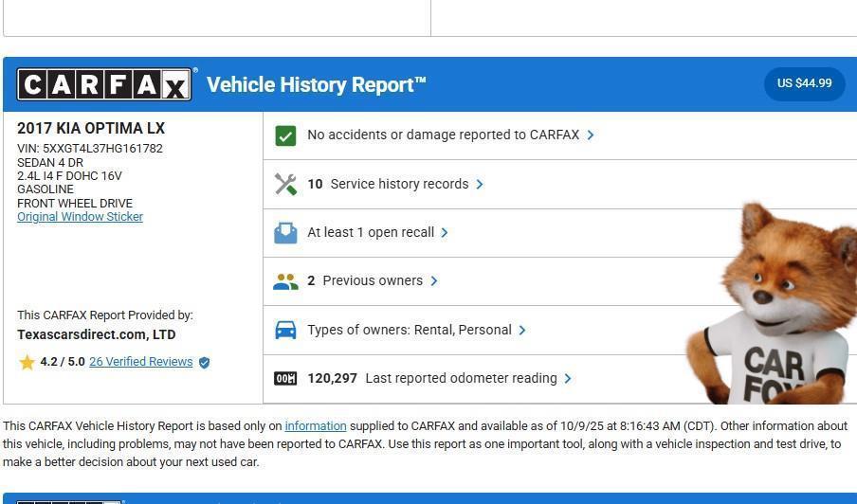This screenshot has width=857, height=504.
Task: Click the verified badge shield icon
Action: pyautogui.click(x=204, y=362)
